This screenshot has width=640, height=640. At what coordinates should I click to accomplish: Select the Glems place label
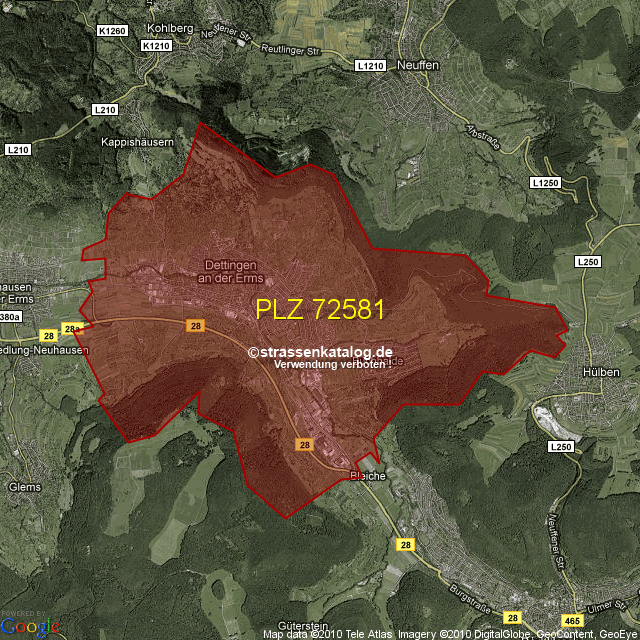[23, 487]
